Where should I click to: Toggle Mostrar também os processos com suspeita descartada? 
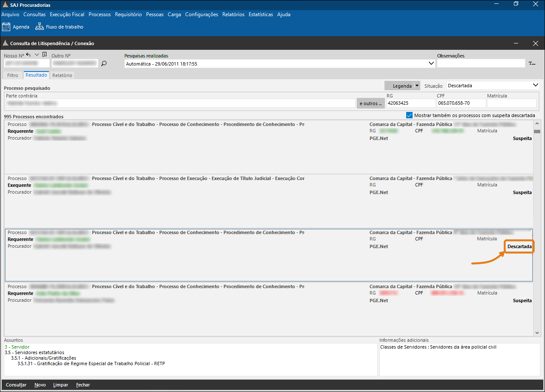click(x=409, y=115)
